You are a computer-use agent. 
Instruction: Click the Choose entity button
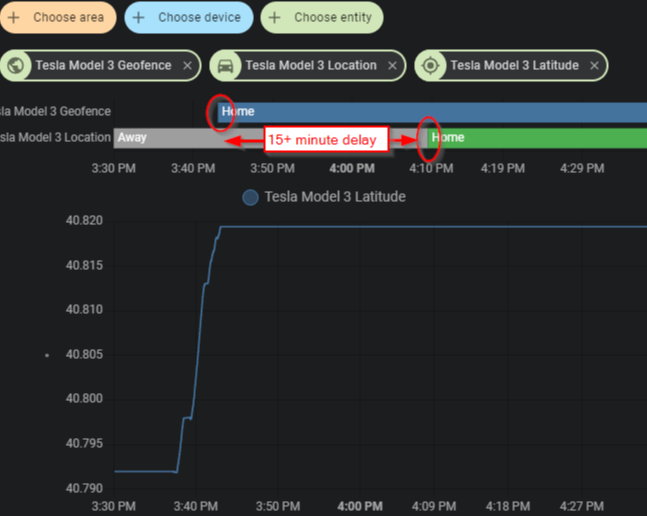(x=322, y=17)
